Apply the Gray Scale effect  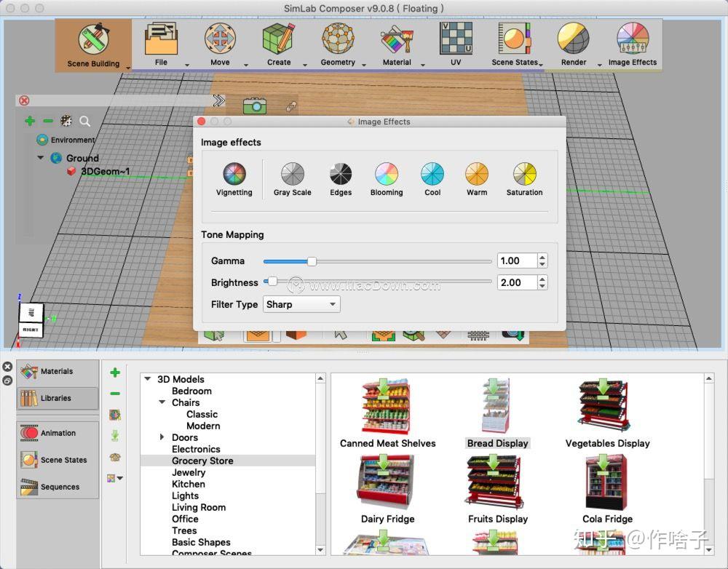pos(293,179)
